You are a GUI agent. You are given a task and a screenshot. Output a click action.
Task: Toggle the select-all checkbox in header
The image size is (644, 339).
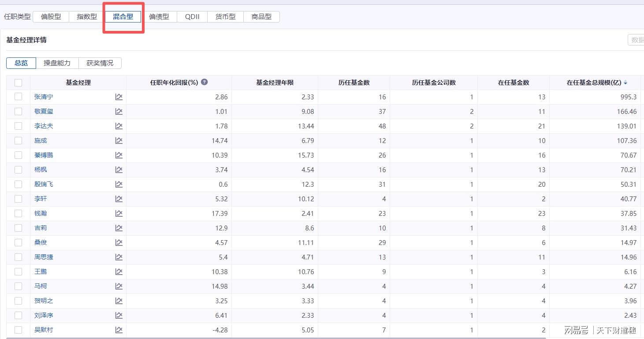click(18, 83)
